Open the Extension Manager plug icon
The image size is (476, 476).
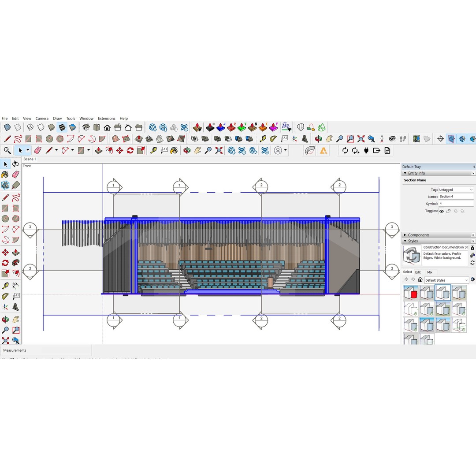click(x=366, y=150)
